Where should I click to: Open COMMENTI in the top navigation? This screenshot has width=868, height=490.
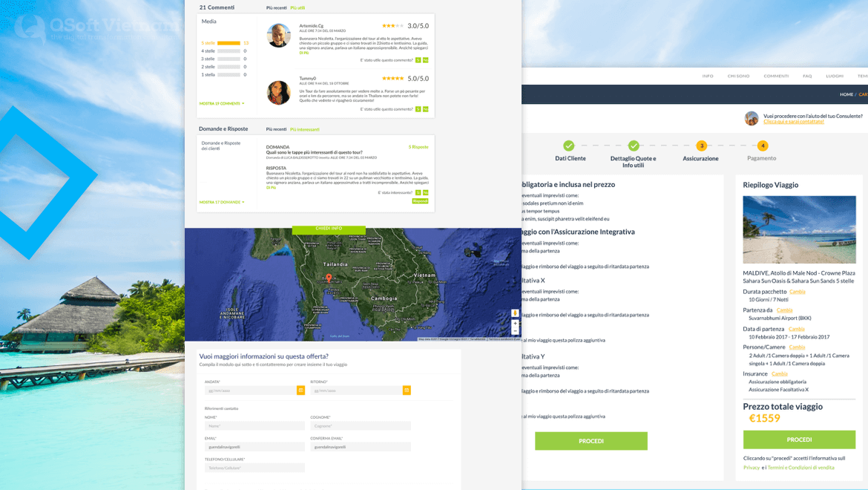pyautogui.click(x=776, y=76)
